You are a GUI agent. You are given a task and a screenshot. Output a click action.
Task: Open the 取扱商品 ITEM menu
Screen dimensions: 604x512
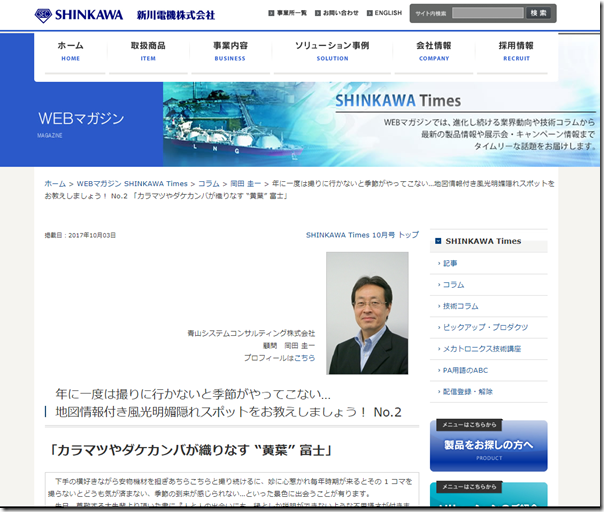(148, 52)
